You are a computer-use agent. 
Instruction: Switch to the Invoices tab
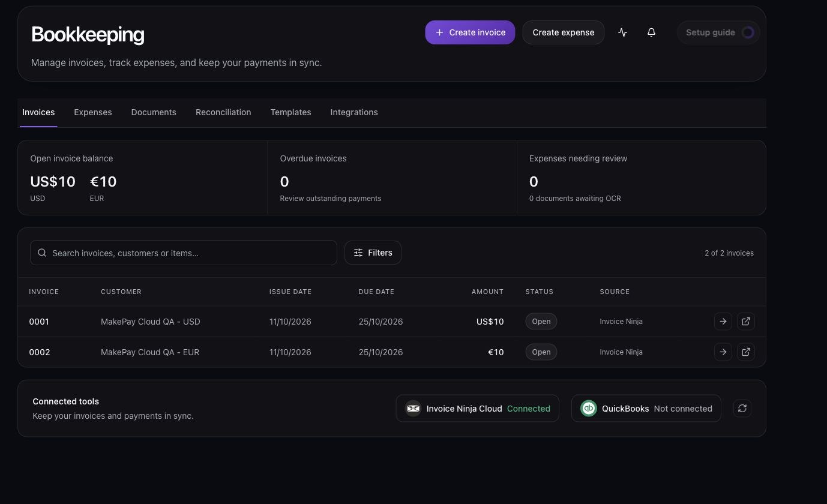coord(38,112)
